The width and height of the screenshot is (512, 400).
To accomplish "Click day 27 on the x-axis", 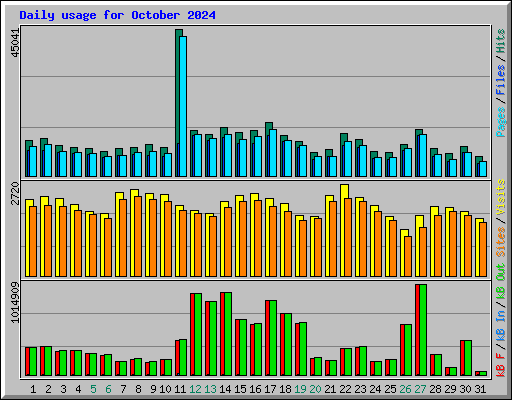I will coord(420,389).
